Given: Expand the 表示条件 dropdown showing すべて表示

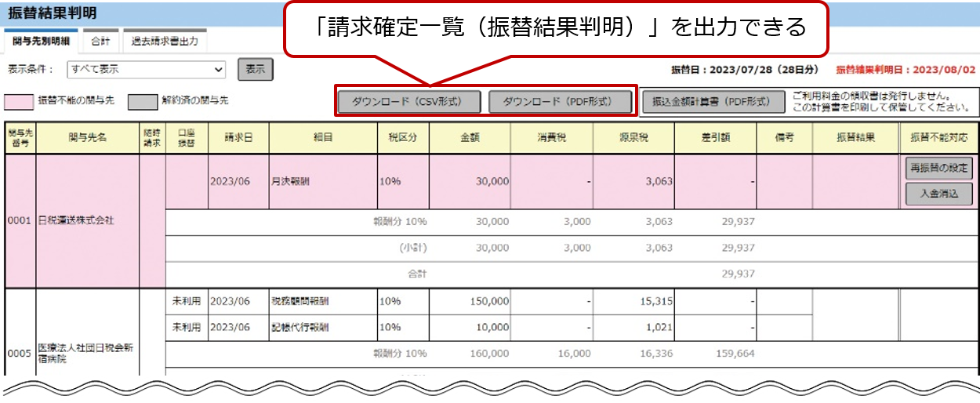Looking at the screenshot, I should click(x=147, y=69).
